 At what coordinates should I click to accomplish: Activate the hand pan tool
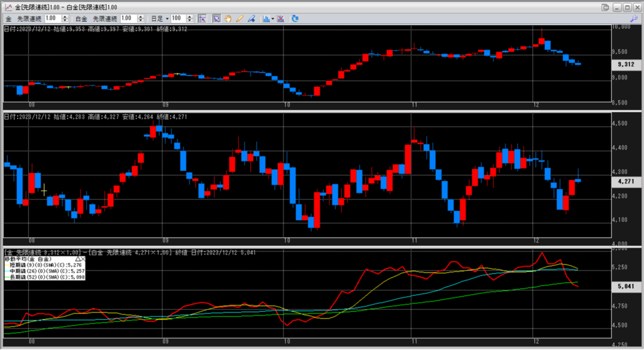228,19
